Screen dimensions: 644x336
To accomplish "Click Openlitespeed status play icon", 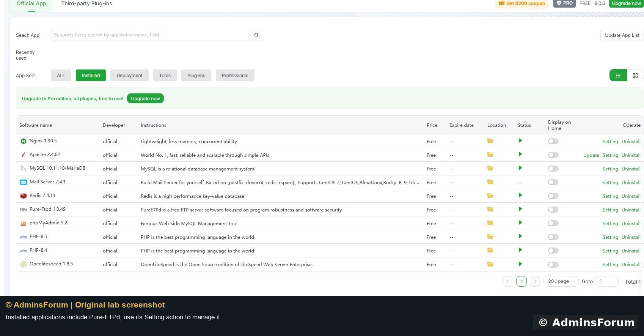I will coord(520,264).
